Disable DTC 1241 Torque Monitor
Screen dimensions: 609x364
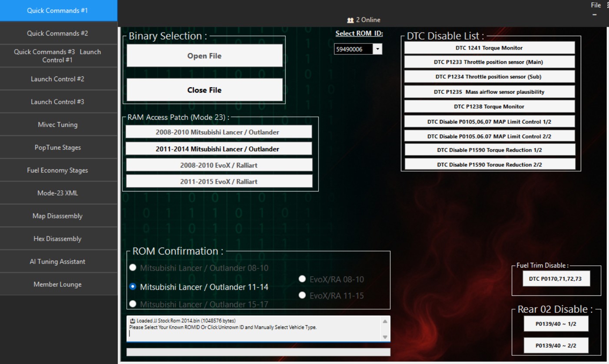pyautogui.click(x=489, y=48)
